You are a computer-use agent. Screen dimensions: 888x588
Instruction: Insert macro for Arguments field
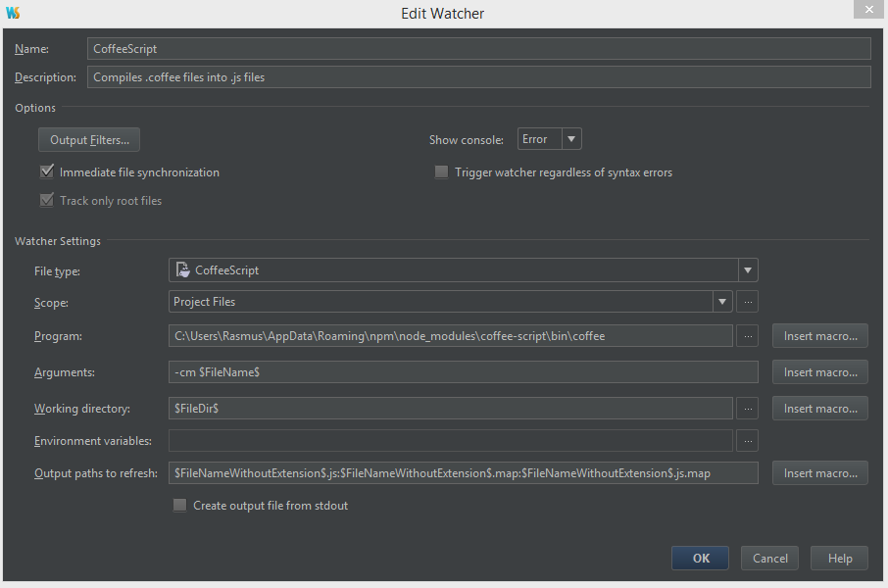(820, 372)
